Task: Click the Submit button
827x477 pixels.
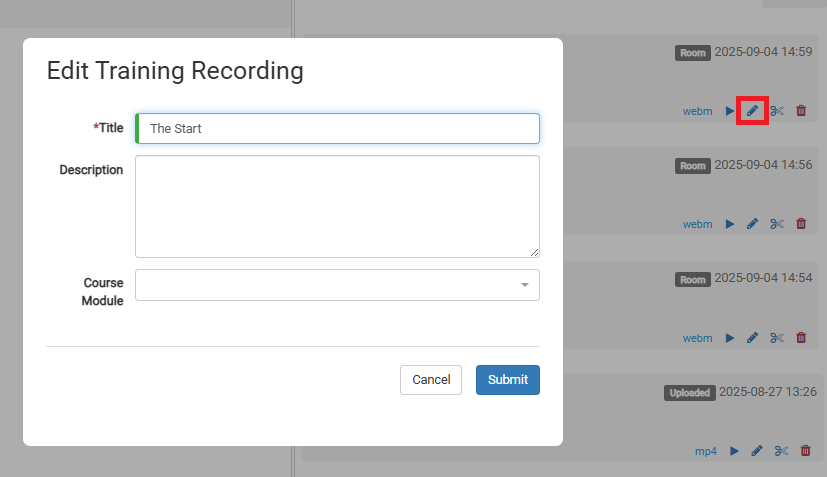Action: [x=507, y=380]
